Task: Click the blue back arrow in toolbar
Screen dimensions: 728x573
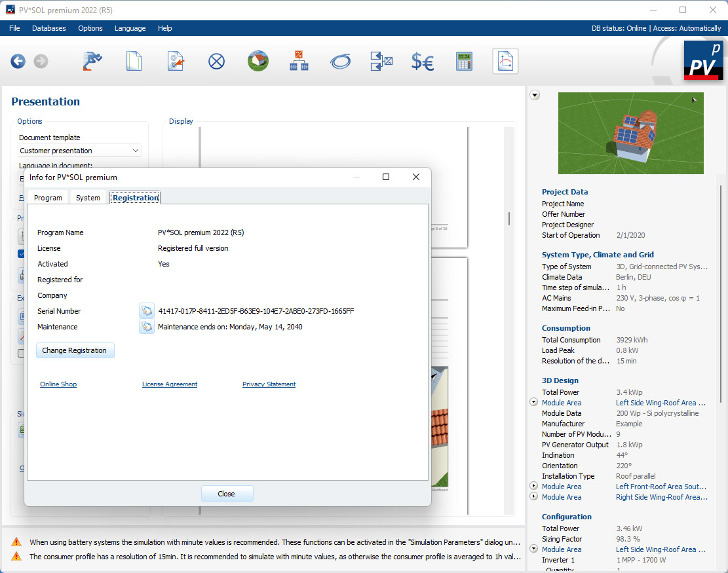Action: coord(18,62)
